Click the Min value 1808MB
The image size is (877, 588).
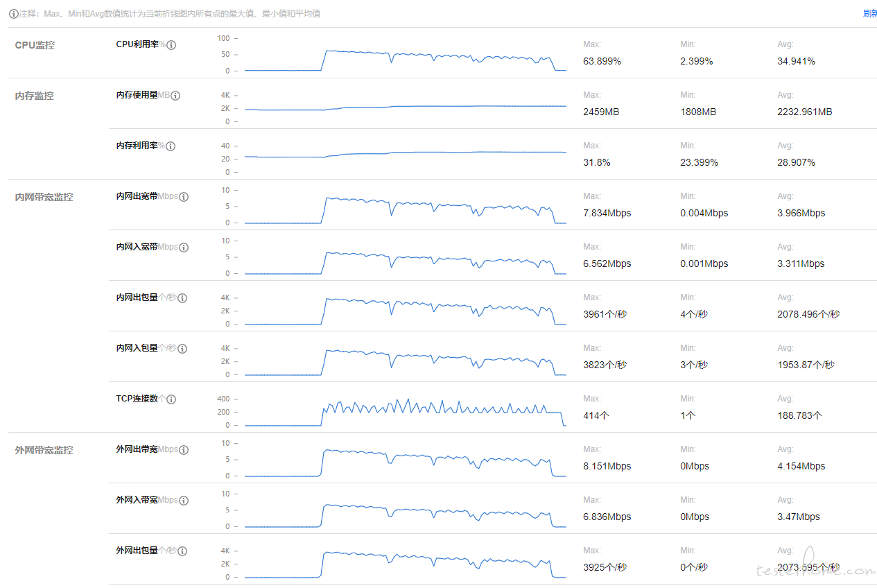tap(698, 112)
